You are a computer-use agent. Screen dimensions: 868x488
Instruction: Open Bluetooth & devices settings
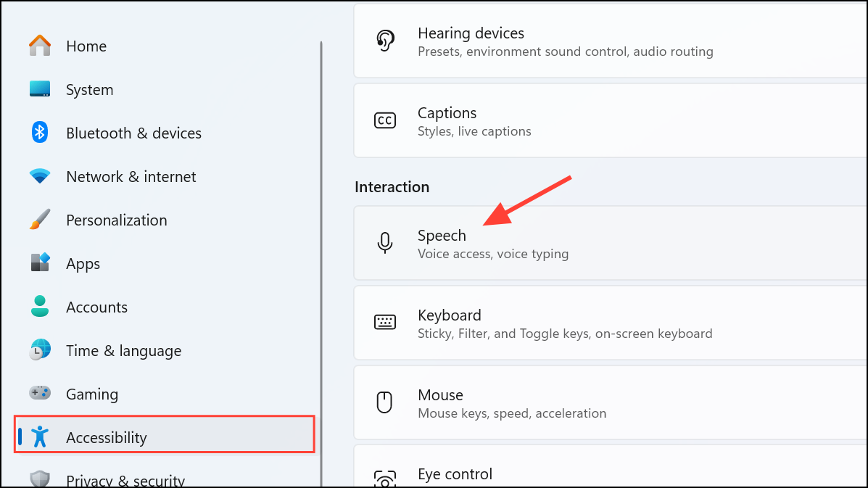tap(134, 133)
